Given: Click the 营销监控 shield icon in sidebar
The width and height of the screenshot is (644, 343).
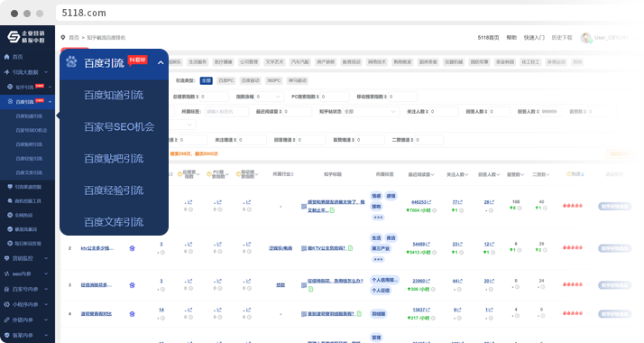Looking at the screenshot, I should pyautogui.click(x=6, y=258).
